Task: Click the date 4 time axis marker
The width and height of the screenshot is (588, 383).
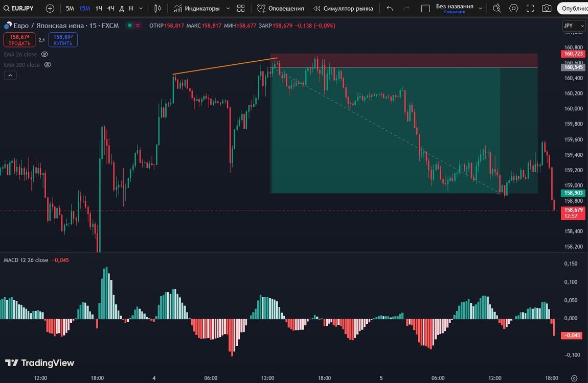Action: click(154, 378)
